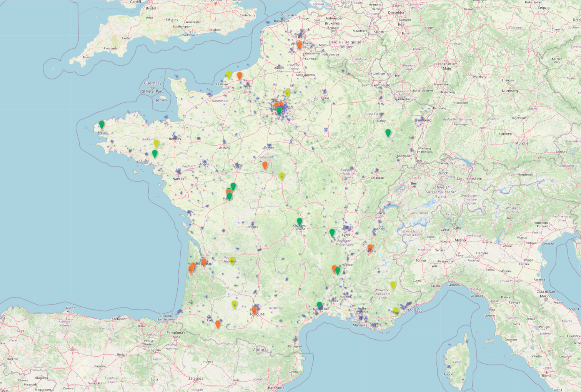Click the Zaragoza city label
This screenshot has width=581, height=392.
pos(196,378)
